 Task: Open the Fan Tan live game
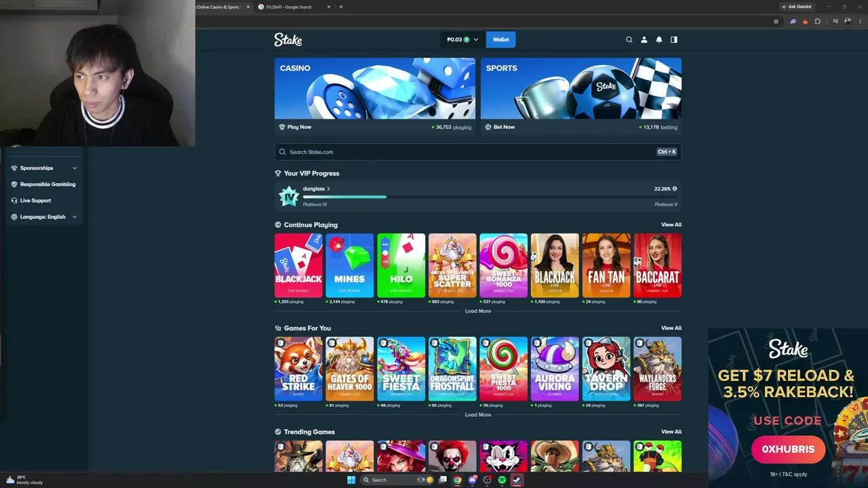tap(606, 266)
